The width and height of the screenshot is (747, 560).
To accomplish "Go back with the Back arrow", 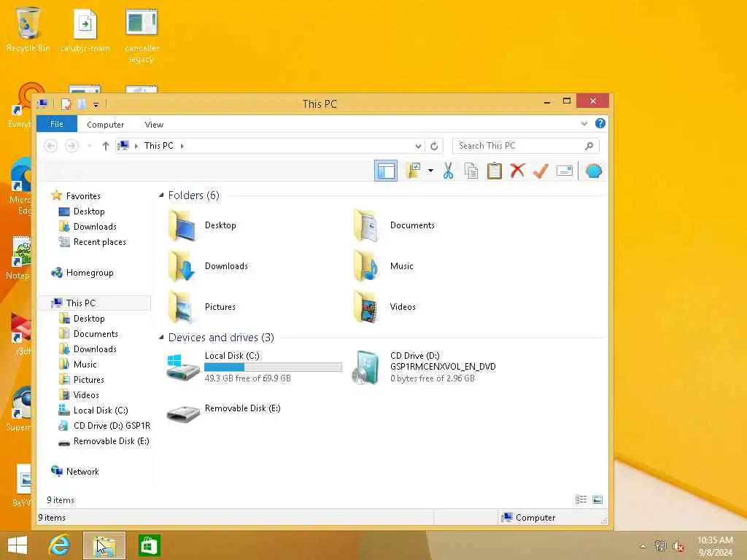I will 50,146.
